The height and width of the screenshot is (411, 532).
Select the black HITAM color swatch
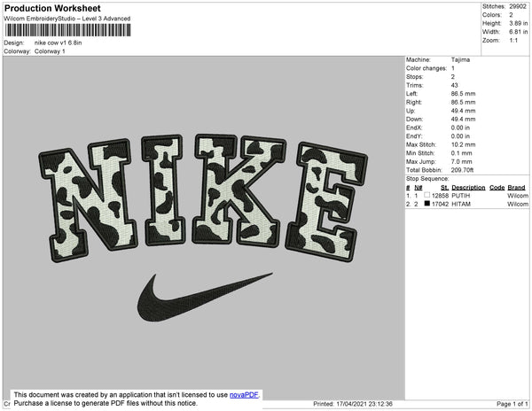[426, 204]
